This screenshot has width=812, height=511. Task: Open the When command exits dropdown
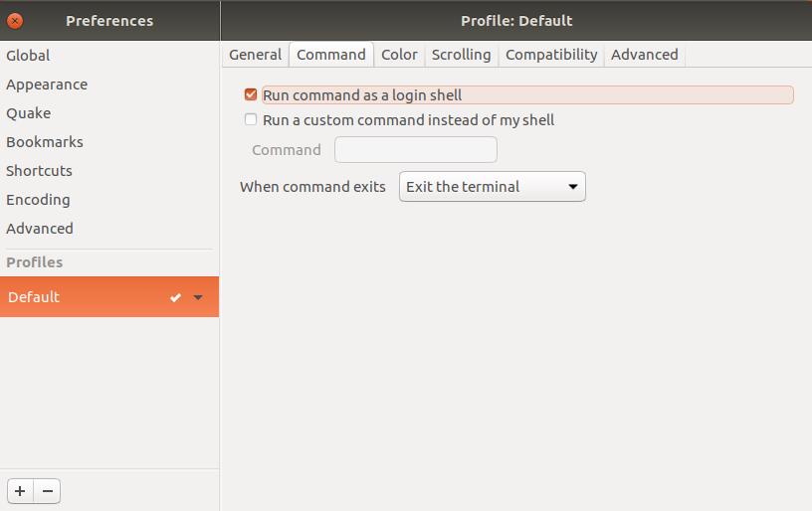point(492,187)
